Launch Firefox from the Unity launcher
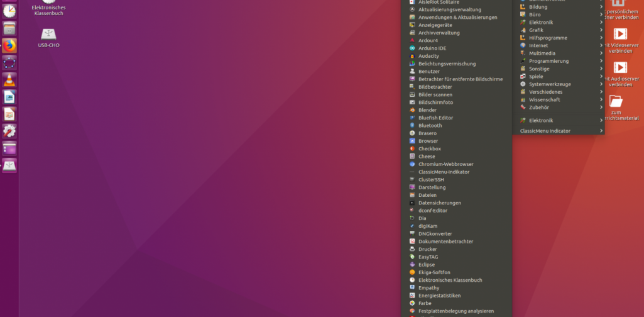Screen dimensions: 644x317 coord(9,45)
